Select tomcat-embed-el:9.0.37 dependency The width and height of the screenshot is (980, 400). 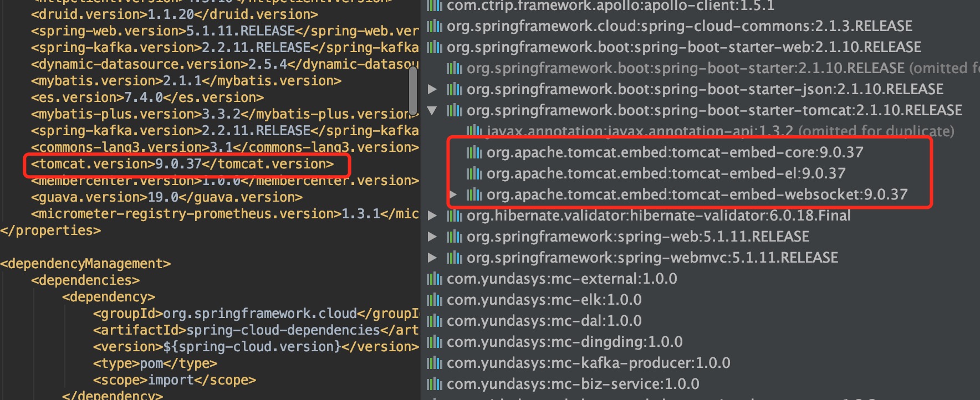click(666, 173)
